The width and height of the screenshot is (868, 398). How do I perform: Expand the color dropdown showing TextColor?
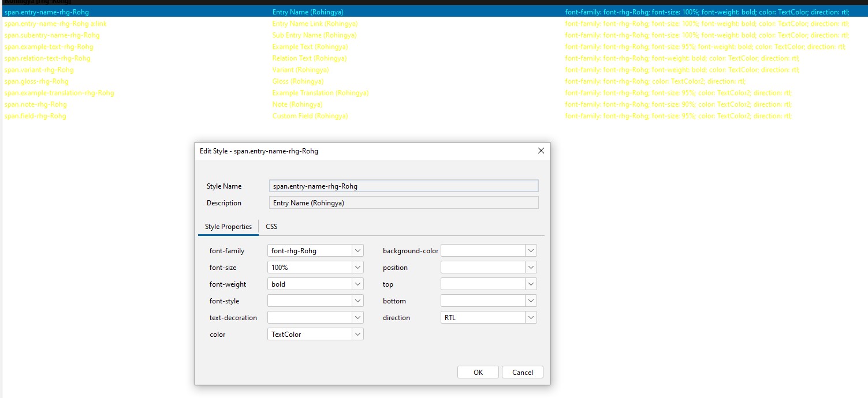pos(357,333)
